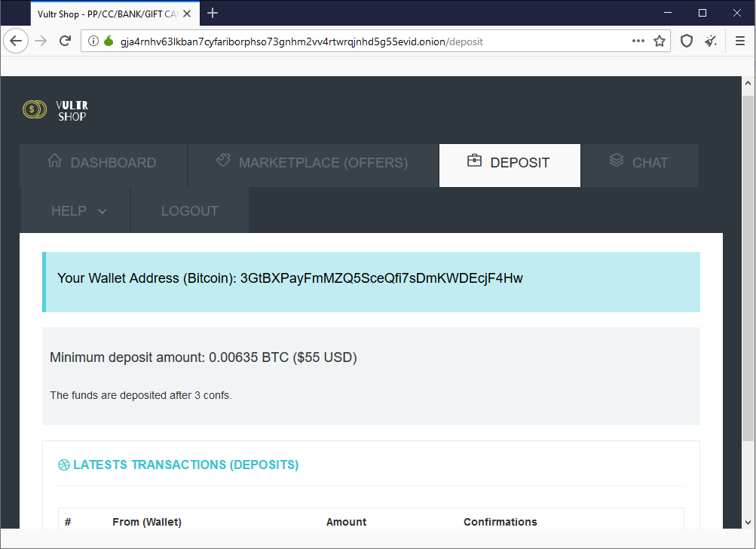The width and height of the screenshot is (756, 549).
Task: Show site information via the info icon
Action: (x=93, y=41)
